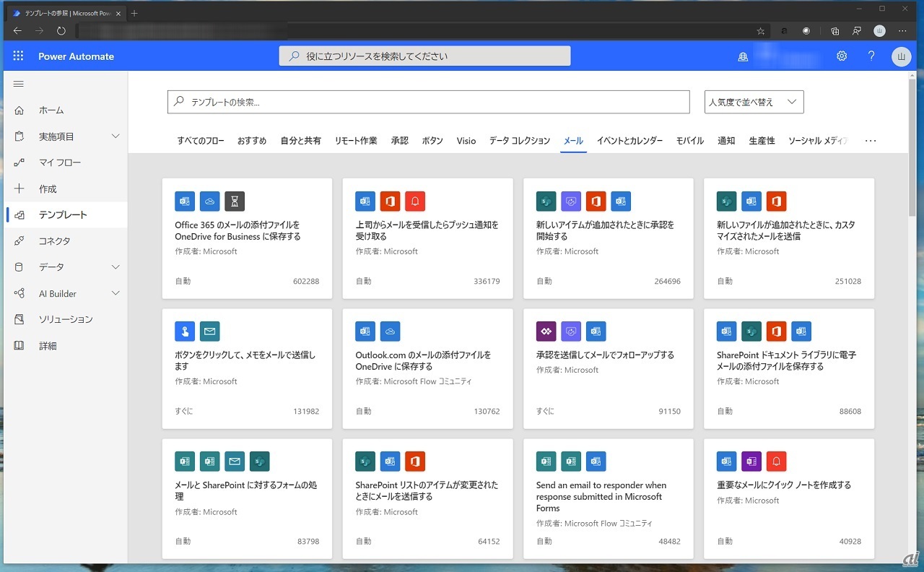Click the user avatar in header

click(x=901, y=56)
